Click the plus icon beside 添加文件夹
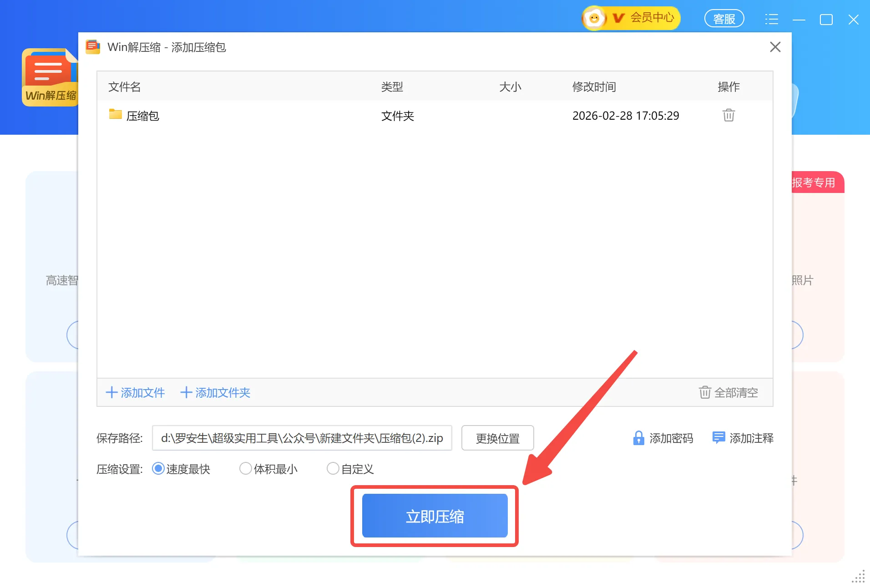 point(186,392)
